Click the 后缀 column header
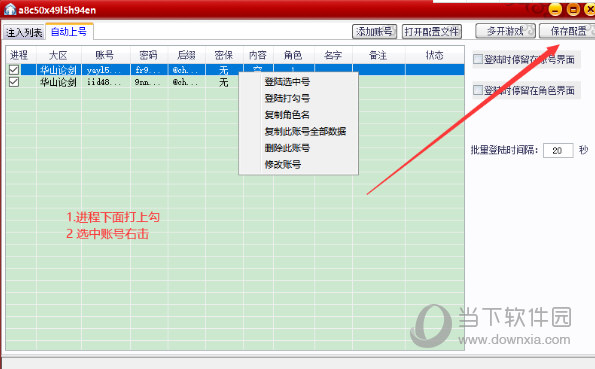 (187, 55)
